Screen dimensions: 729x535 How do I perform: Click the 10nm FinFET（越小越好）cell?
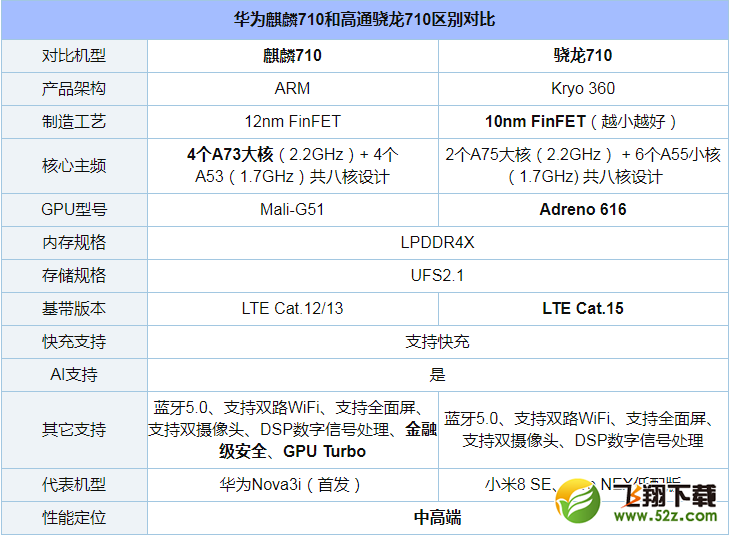click(583, 122)
